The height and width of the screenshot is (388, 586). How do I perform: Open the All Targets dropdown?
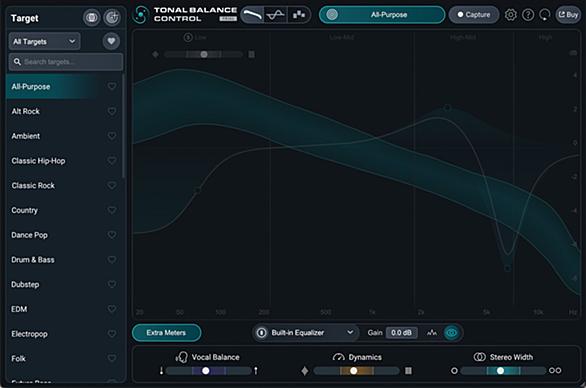tap(44, 41)
